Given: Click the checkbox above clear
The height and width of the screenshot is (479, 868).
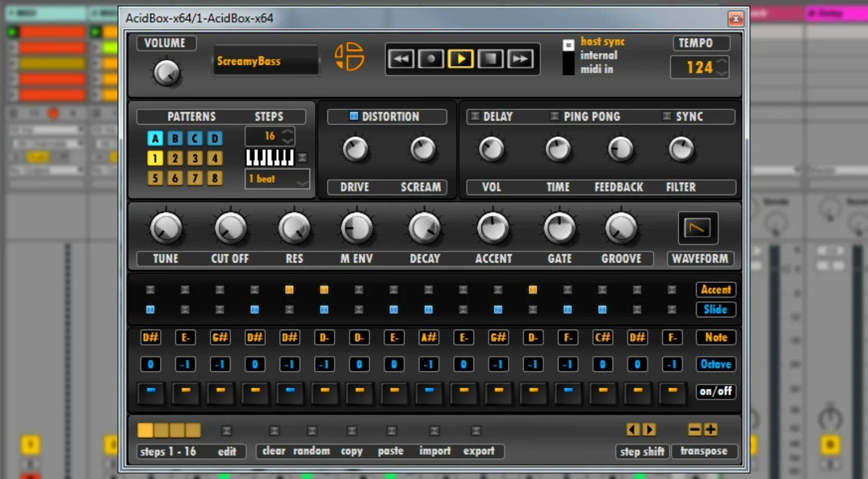Looking at the screenshot, I should 274,431.
